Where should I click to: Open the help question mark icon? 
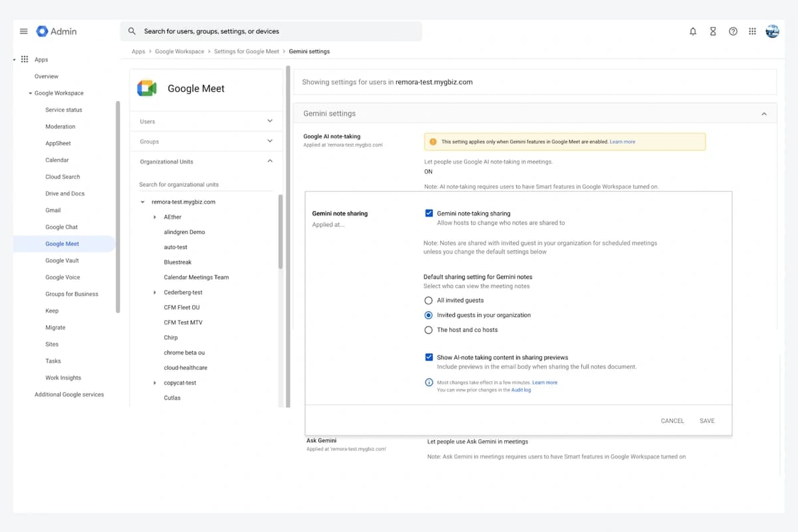pyautogui.click(x=733, y=31)
